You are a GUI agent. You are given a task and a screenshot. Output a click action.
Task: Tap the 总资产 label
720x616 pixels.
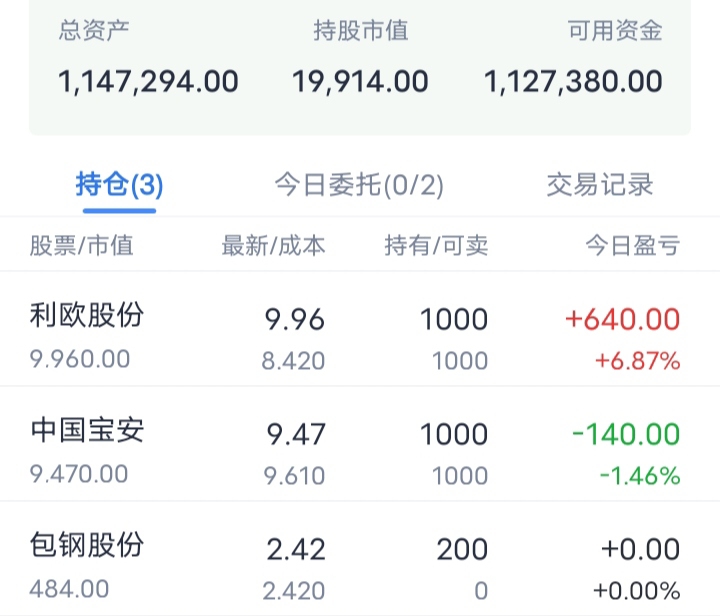[95, 31]
